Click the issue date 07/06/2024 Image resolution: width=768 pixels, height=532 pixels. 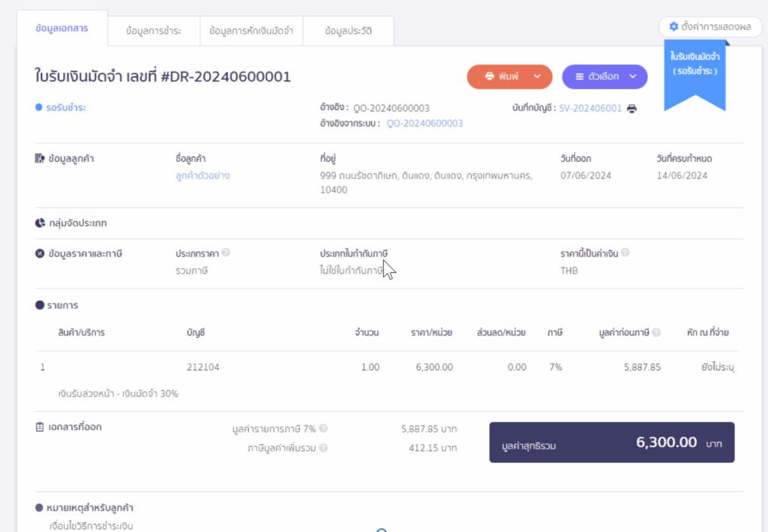586,175
